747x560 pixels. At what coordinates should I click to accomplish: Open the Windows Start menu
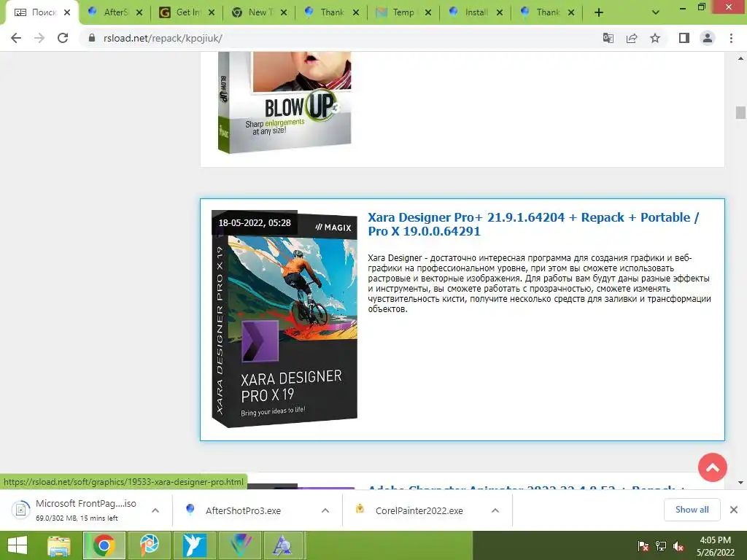coord(18,545)
